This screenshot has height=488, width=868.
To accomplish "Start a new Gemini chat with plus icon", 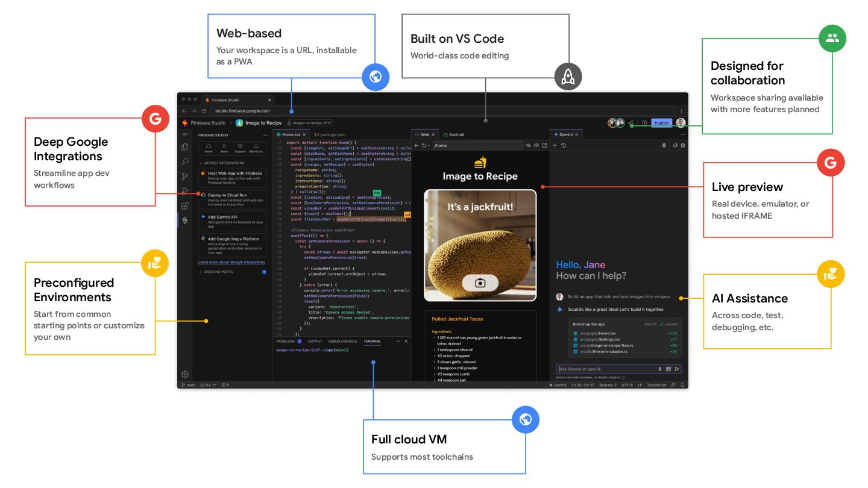I will tap(555, 145).
